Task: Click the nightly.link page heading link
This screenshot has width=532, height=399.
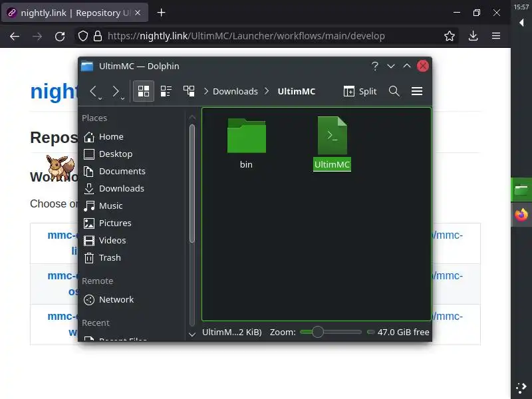Action: [x=55, y=91]
